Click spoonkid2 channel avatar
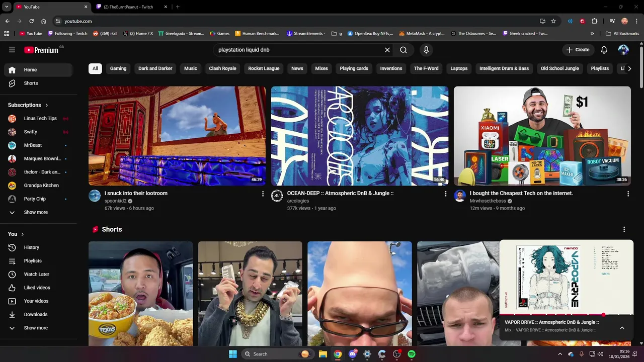Screen dimensions: 644x362 [x=95, y=196]
